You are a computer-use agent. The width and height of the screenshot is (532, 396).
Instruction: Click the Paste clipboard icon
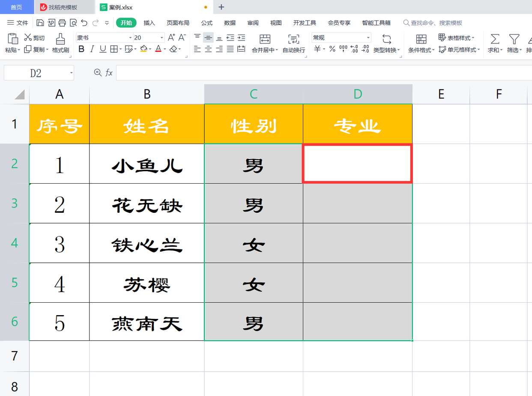tap(12, 39)
